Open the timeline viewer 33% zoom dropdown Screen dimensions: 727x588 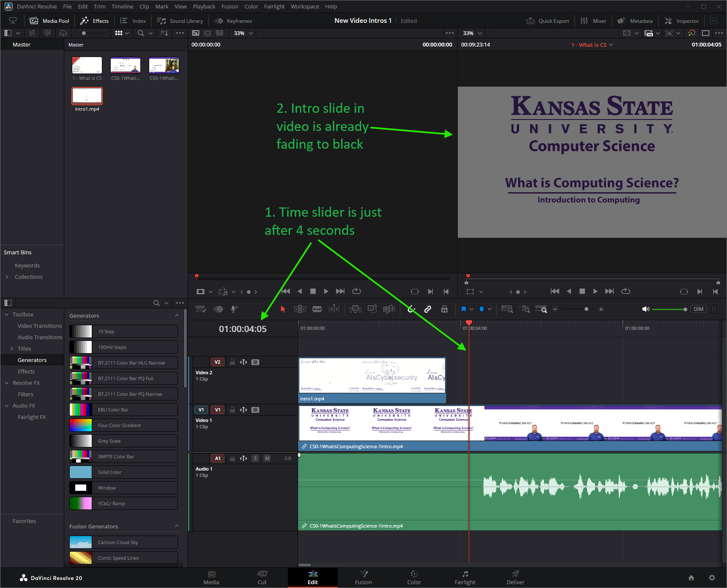[473, 33]
